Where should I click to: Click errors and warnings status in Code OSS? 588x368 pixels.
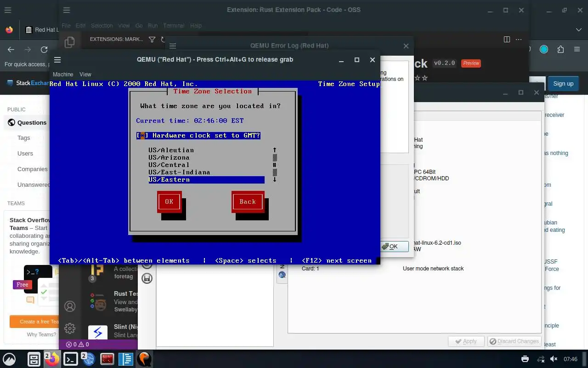click(77, 344)
